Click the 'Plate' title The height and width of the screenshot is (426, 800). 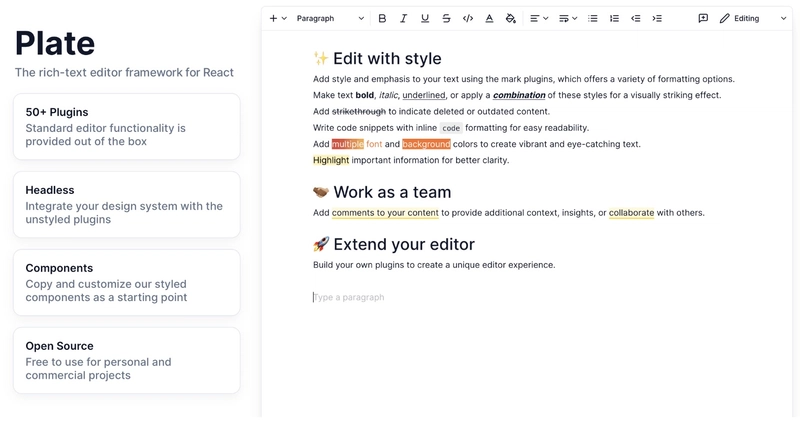click(55, 43)
